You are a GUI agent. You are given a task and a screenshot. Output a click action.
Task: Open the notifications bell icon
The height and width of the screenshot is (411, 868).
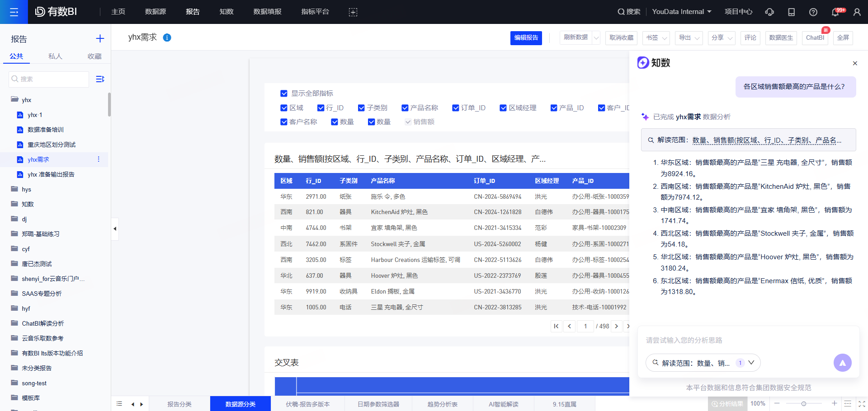point(835,12)
